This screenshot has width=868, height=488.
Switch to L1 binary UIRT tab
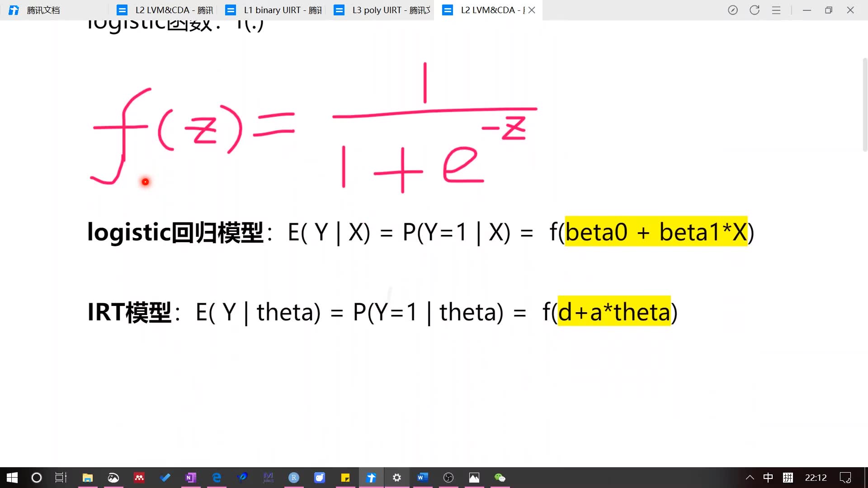274,10
